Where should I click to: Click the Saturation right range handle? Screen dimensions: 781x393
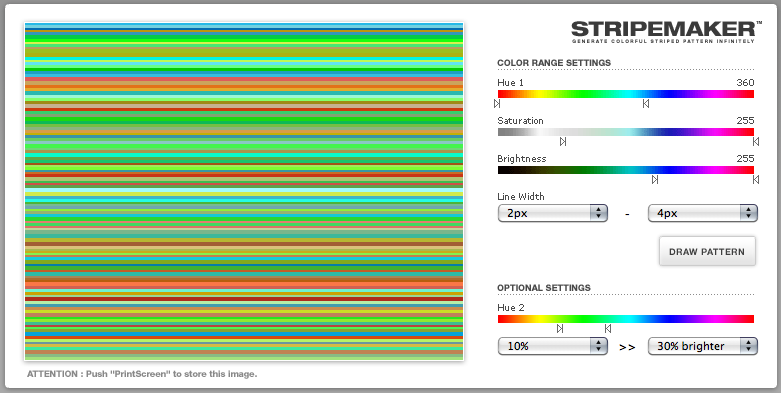[756, 141]
